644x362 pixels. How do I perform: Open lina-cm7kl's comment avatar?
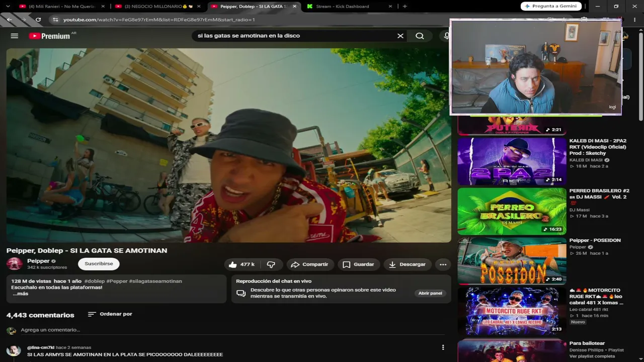14,350
